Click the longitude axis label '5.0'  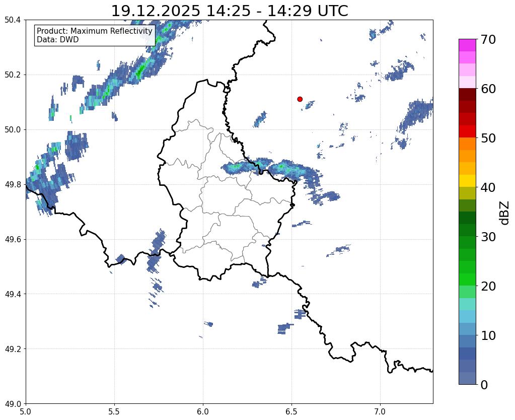tap(26, 412)
